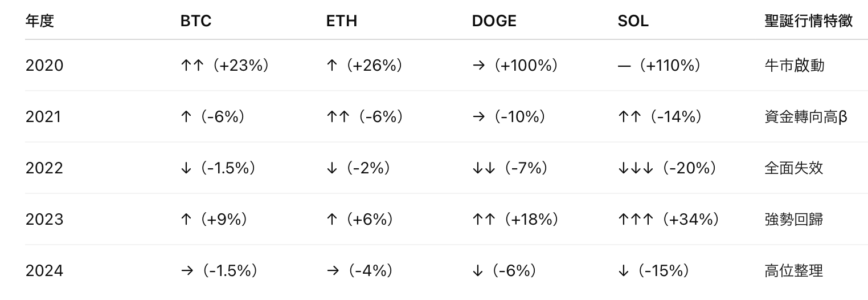
Task: Select the ETH column header
Action: click(341, 21)
